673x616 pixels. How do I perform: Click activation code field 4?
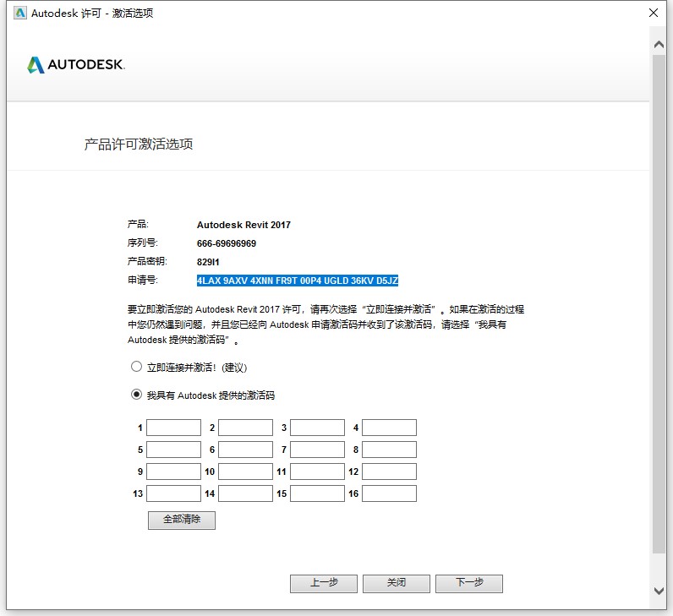point(389,428)
